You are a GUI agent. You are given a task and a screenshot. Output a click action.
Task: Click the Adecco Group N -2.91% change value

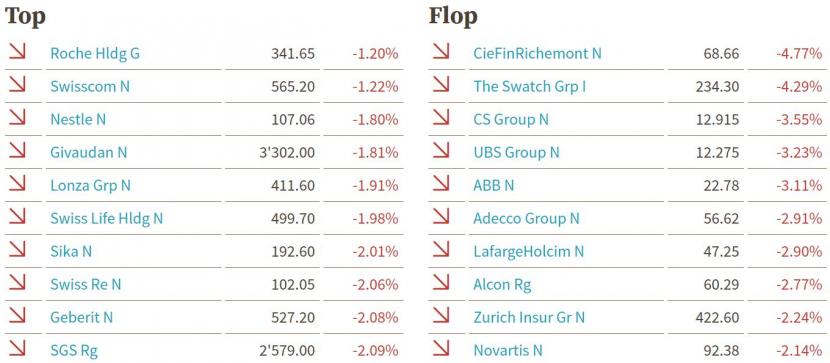799,219
